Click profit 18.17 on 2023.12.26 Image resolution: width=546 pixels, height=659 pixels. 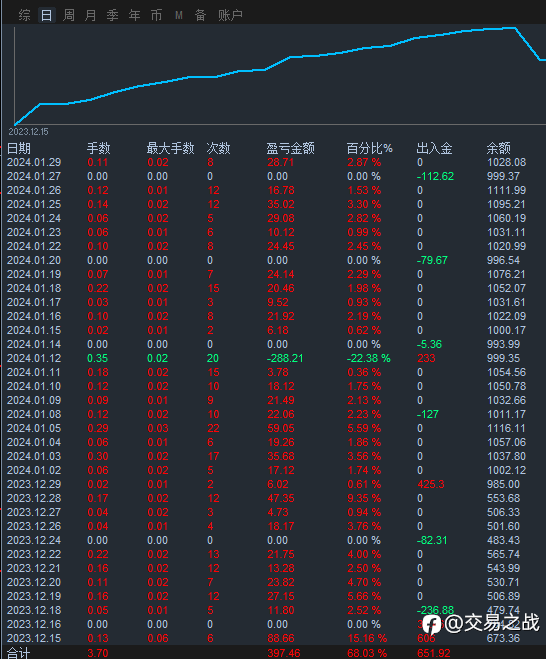281,526
